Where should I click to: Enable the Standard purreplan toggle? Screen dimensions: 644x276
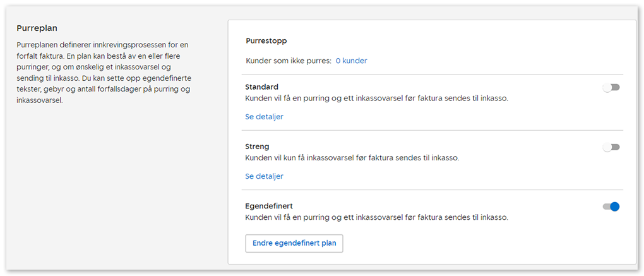pyautogui.click(x=611, y=87)
